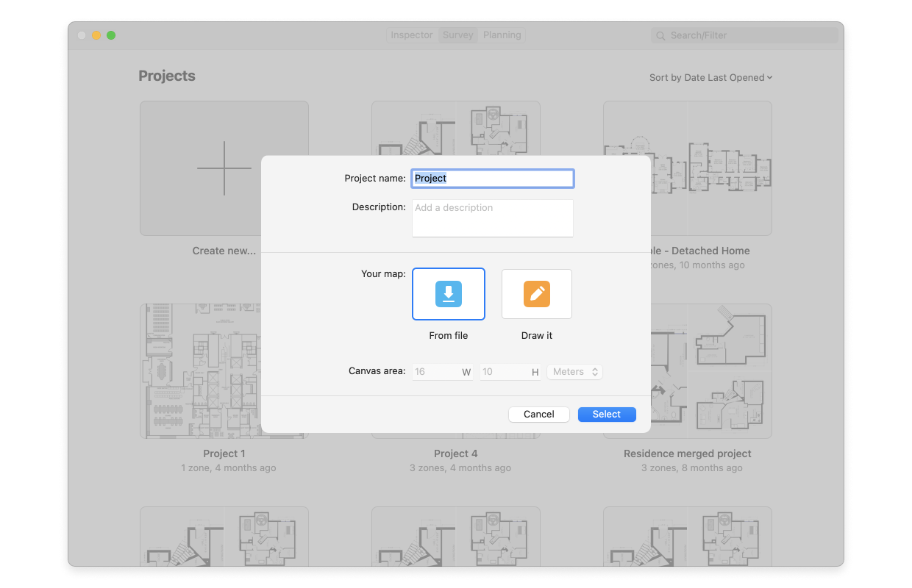The width and height of the screenshot is (912, 588).
Task: Switch to the Planning tab
Action: click(502, 35)
